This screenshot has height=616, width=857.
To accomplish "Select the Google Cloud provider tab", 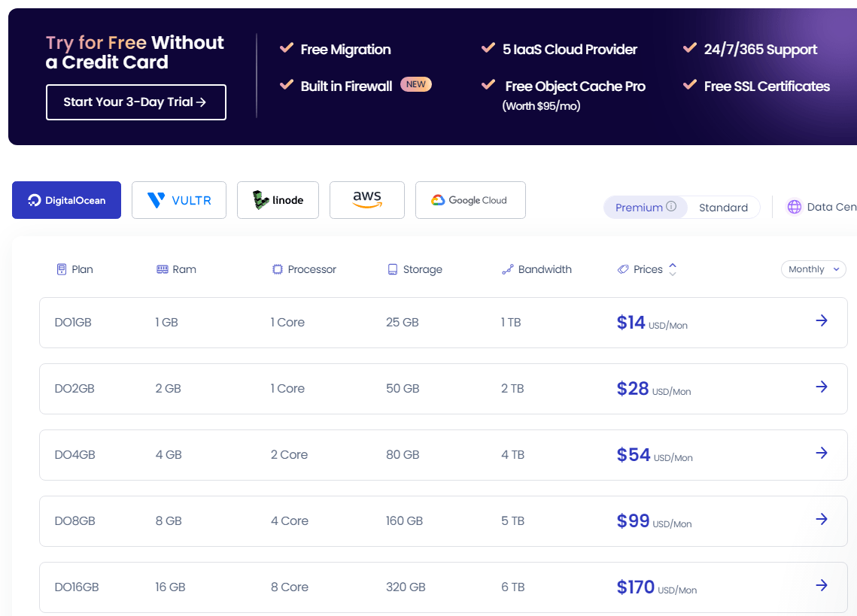I will [470, 200].
